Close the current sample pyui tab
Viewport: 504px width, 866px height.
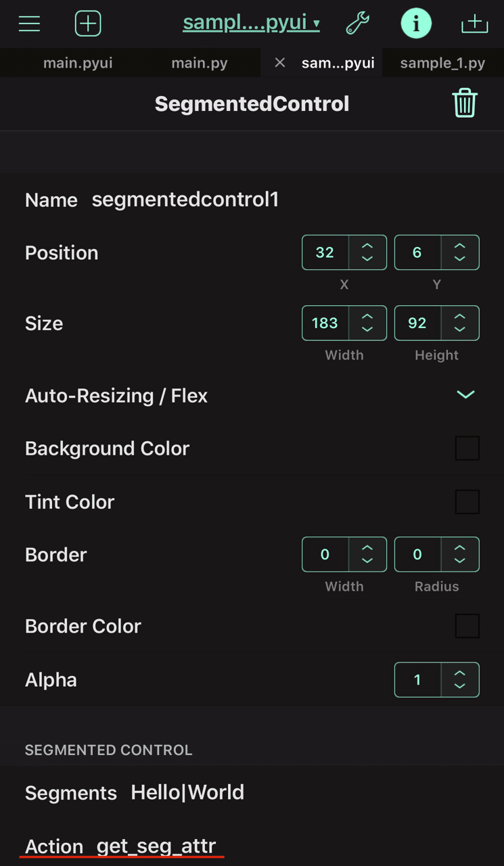[279, 63]
